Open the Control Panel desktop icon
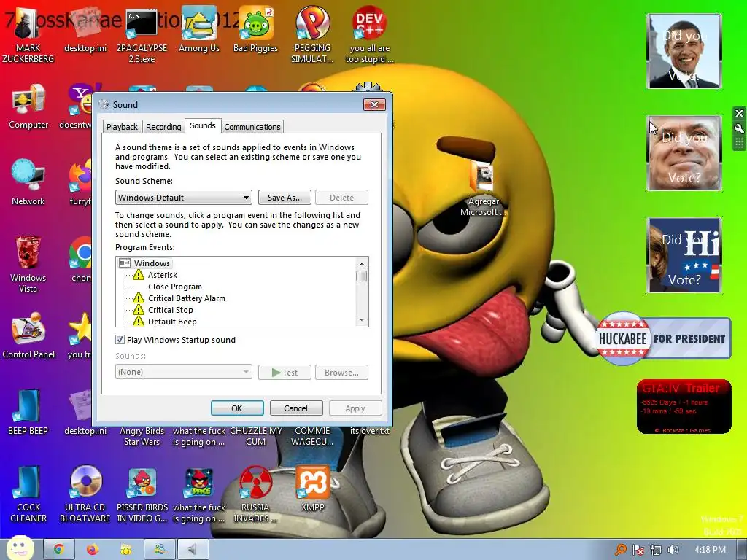 [x=28, y=335]
